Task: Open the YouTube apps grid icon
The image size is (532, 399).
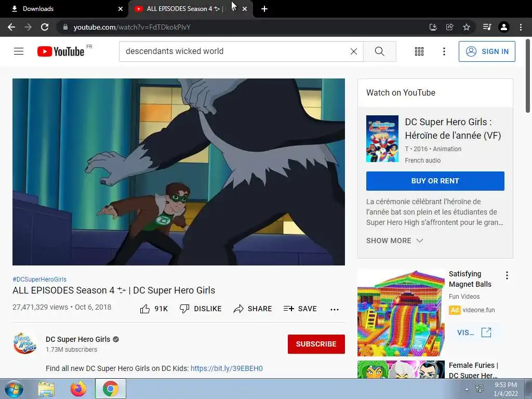Action: click(x=419, y=51)
